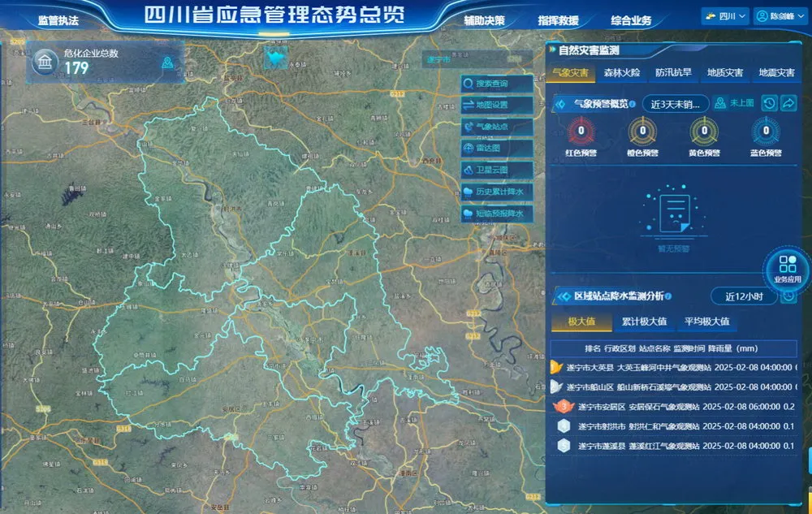Expand the 近3天未销 filter dropdown
812x514 pixels.
(676, 104)
